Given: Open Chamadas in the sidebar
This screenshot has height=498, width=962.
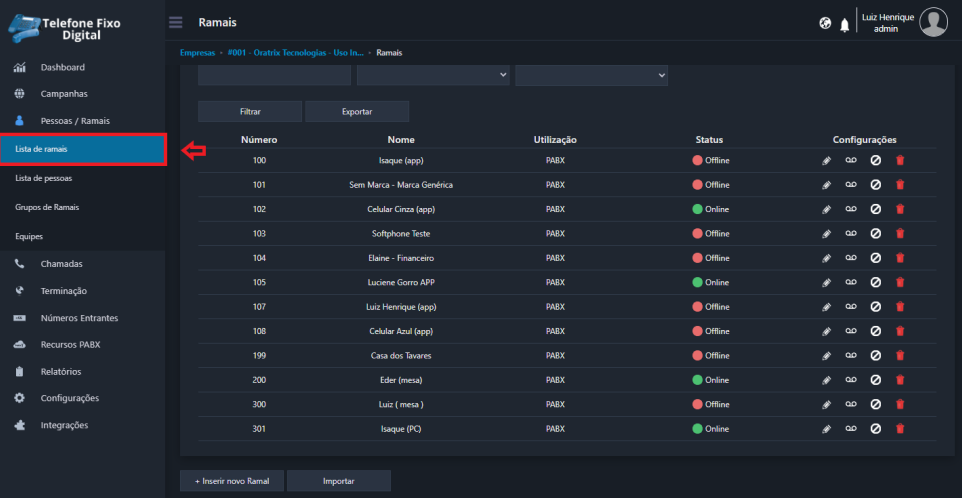Looking at the screenshot, I should pos(62,264).
